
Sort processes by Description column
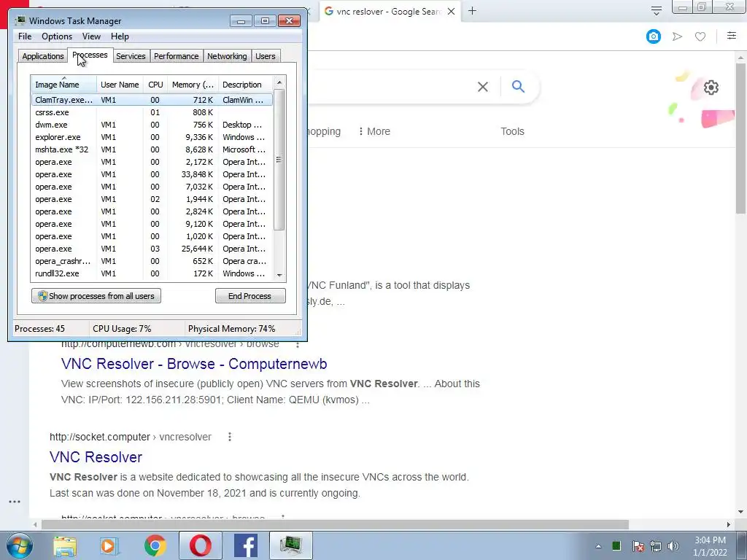tap(245, 85)
